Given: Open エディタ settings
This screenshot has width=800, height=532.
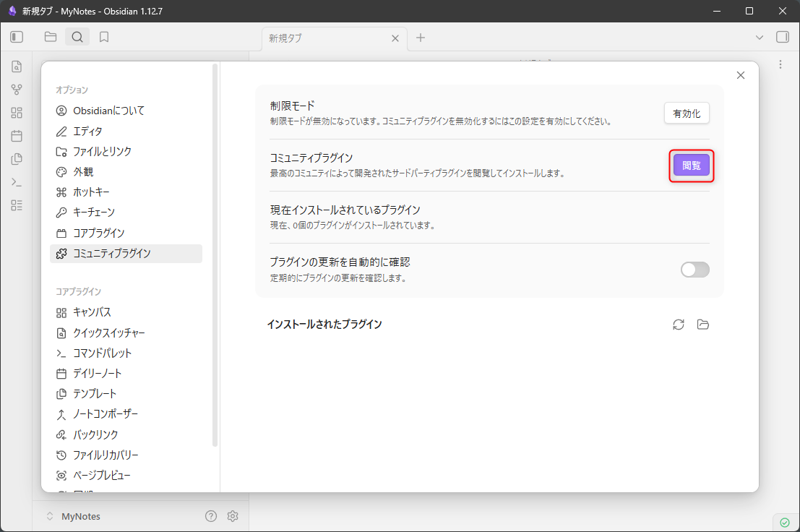Looking at the screenshot, I should click(126, 131).
